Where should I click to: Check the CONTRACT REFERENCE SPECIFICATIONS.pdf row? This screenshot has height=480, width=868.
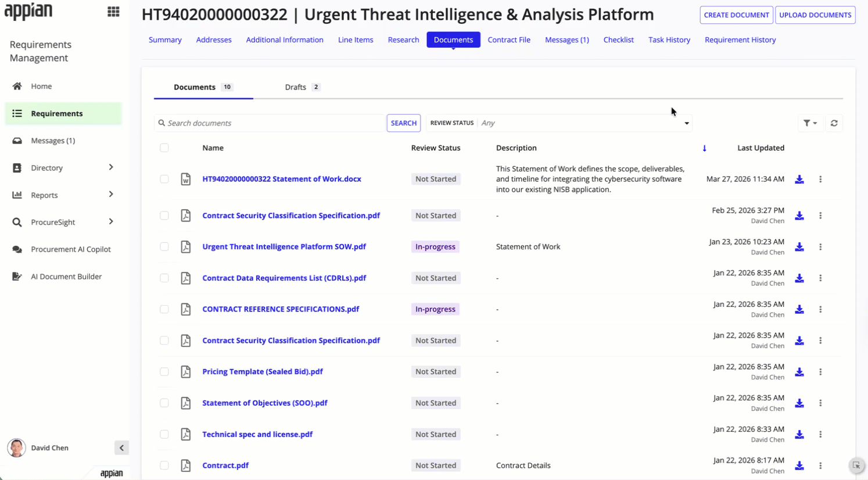(164, 309)
